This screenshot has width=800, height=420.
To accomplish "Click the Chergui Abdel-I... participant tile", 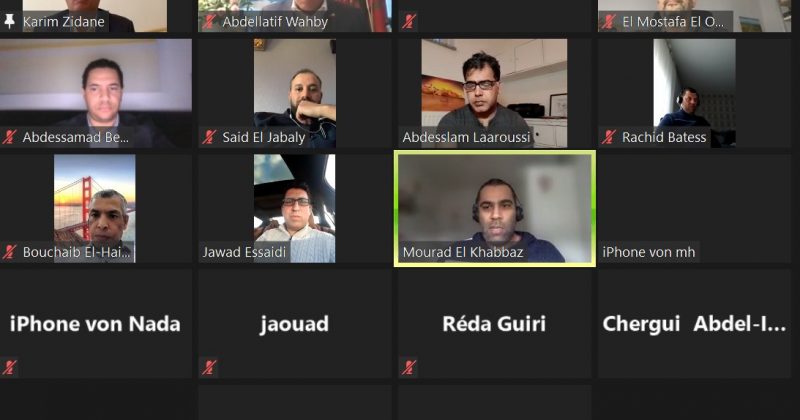I will (x=694, y=324).
